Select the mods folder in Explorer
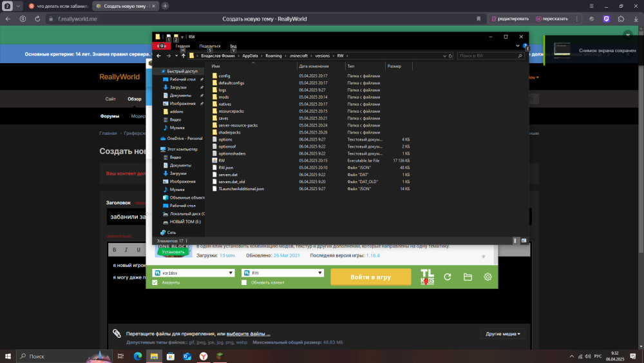This screenshot has width=644, height=363. tap(224, 97)
